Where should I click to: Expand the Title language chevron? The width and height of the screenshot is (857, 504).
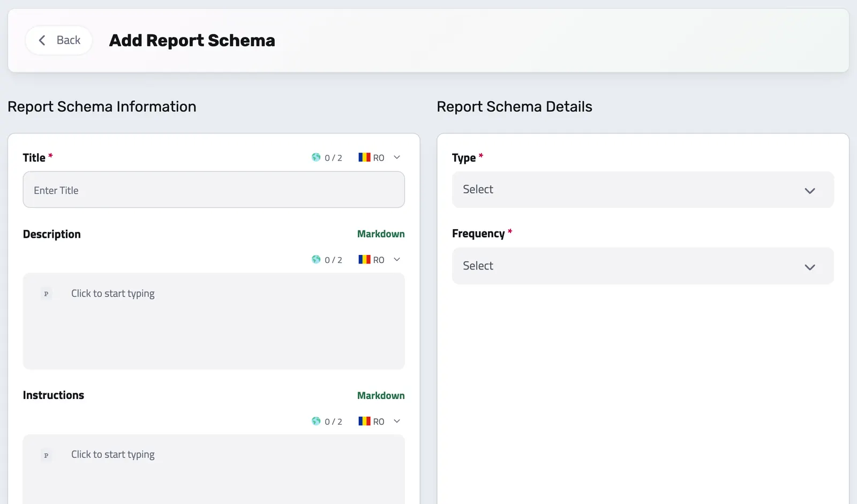click(x=397, y=157)
